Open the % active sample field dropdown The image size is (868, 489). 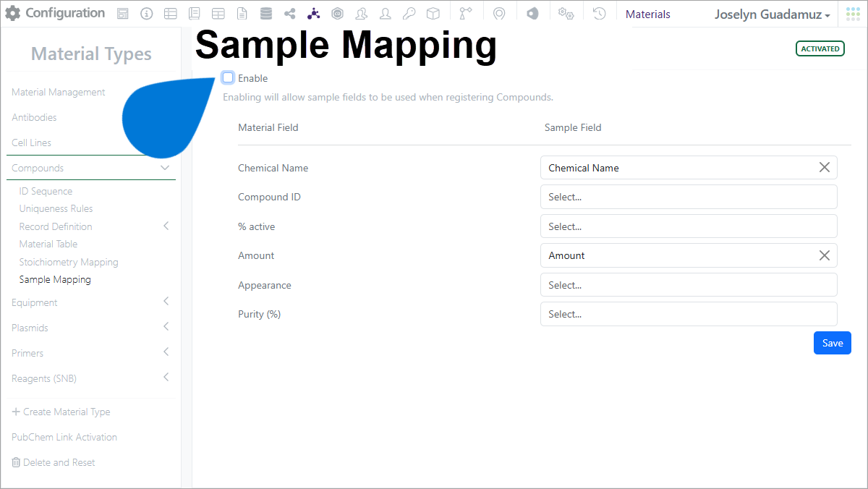689,226
